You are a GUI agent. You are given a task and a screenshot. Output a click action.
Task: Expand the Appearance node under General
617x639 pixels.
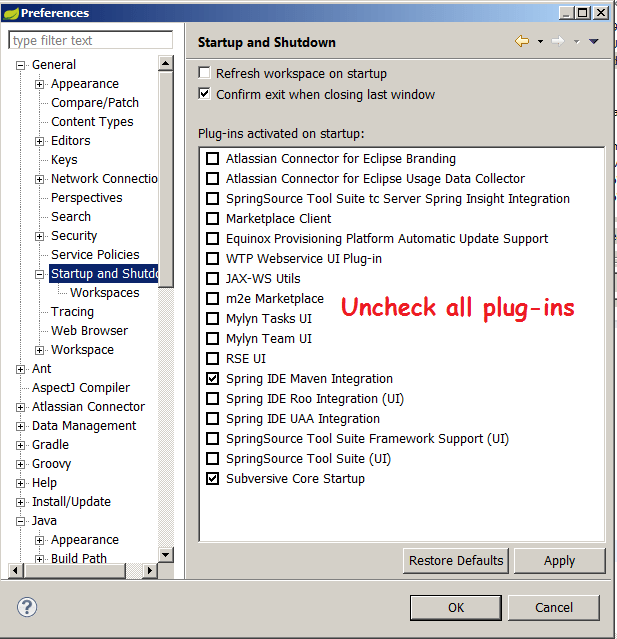click(39, 84)
